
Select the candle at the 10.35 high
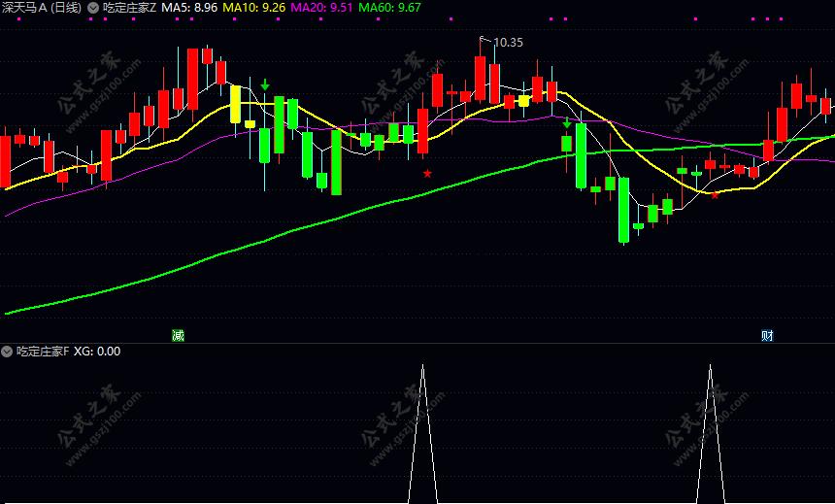tap(481, 79)
